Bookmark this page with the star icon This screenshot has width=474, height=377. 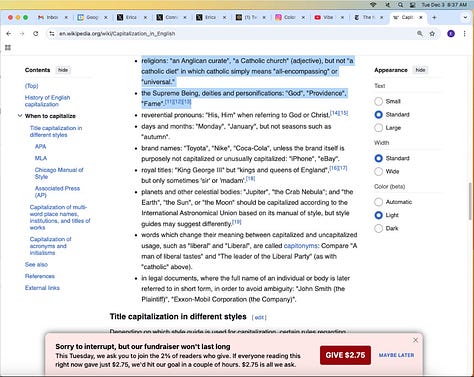[x=432, y=34]
